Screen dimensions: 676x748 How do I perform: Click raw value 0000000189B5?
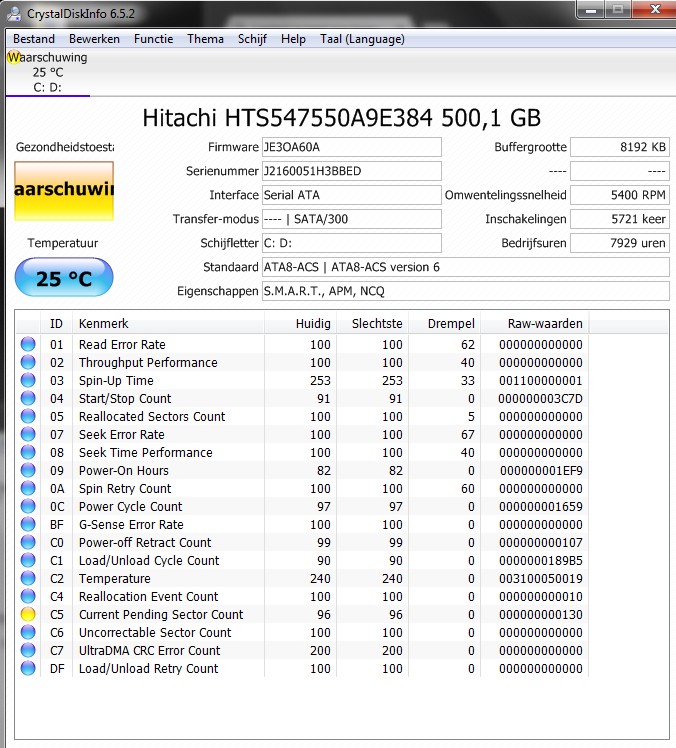(x=541, y=561)
